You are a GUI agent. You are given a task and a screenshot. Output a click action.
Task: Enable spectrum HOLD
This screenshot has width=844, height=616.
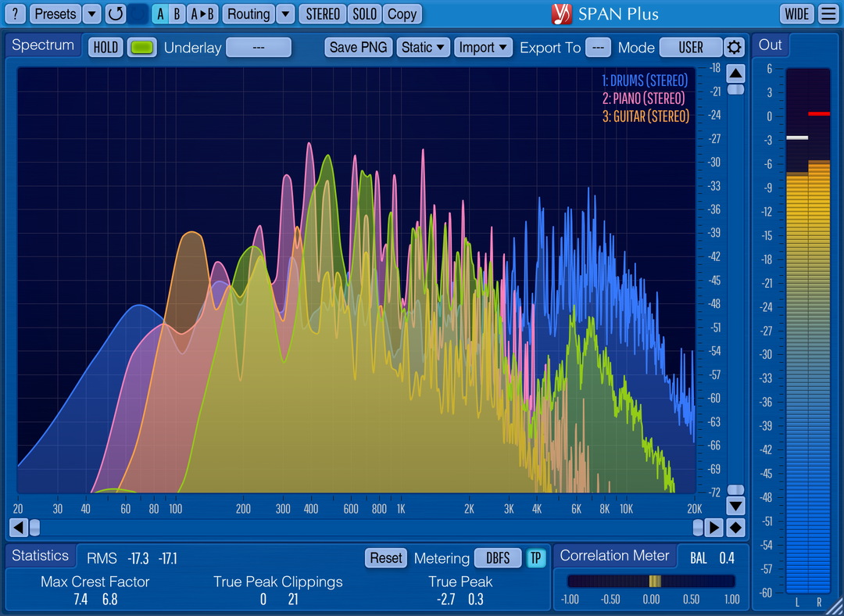(105, 47)
